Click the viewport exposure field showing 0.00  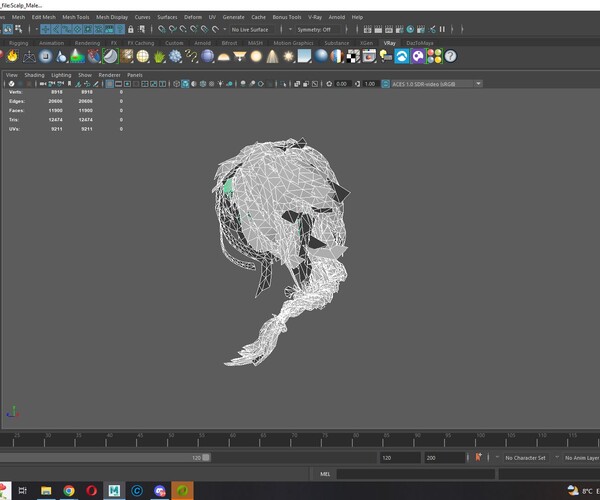tap(342, 84)
